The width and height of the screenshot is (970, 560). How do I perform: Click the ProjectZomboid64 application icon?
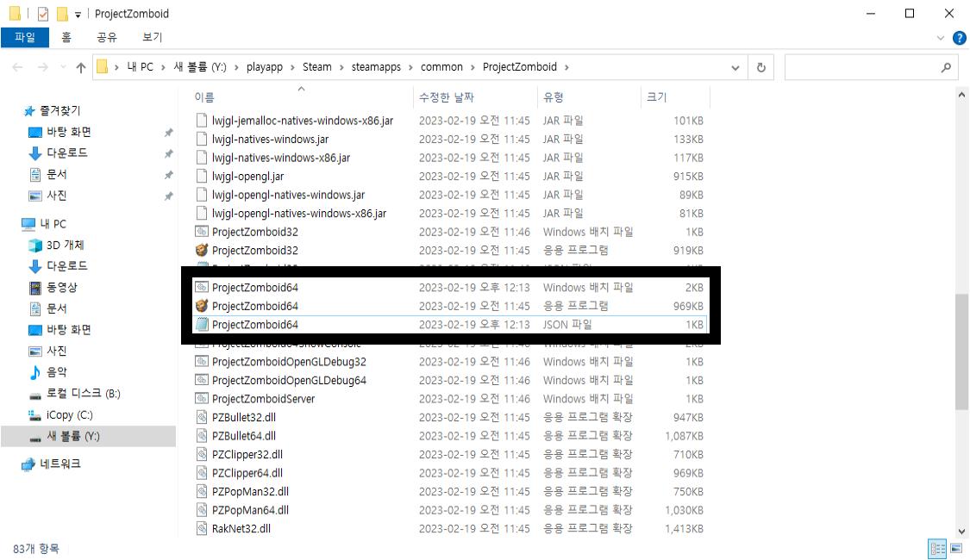pos(201,306)
